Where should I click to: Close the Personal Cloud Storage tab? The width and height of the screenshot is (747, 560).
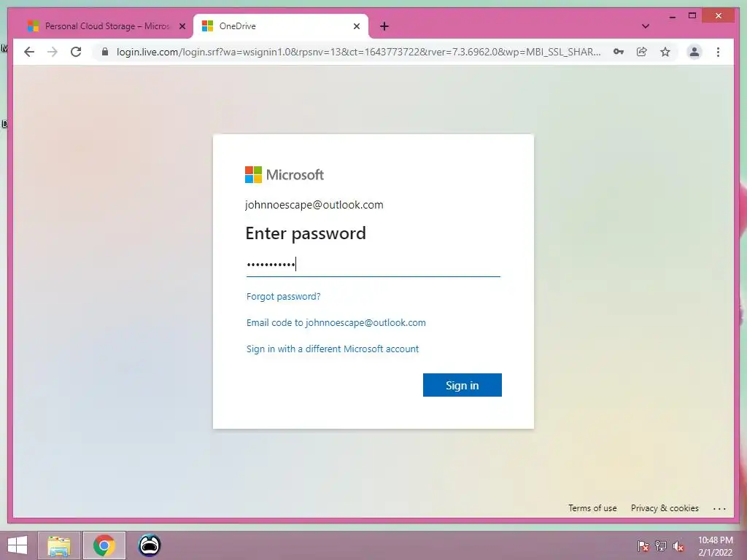182,26
